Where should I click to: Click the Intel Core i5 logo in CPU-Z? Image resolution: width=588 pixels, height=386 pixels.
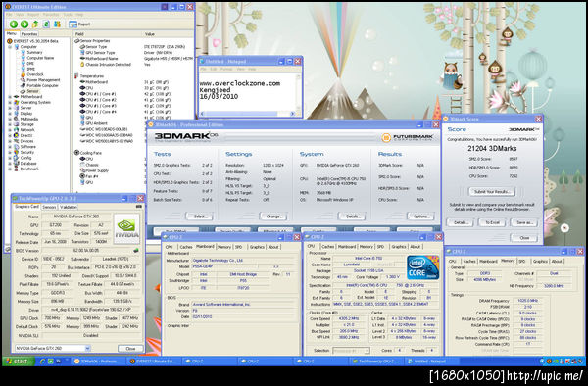click(422, 267)
